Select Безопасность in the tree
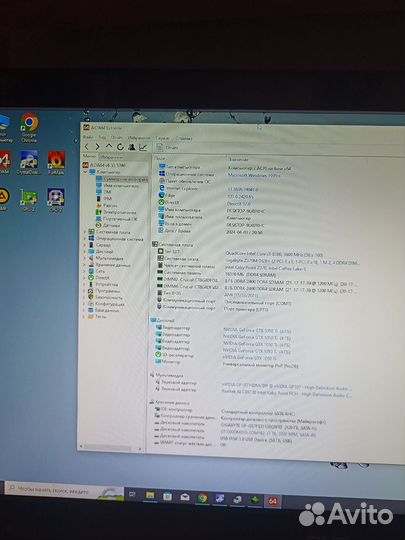Image resolution: width=405 pixels, height=540 pixels. click(x=105, y=297)
